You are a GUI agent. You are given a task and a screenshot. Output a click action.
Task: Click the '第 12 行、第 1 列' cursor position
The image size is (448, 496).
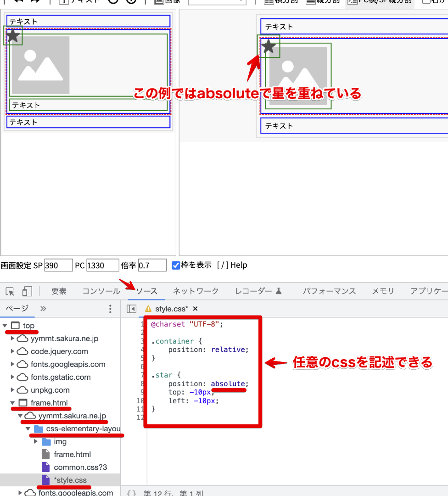[173, 493]
